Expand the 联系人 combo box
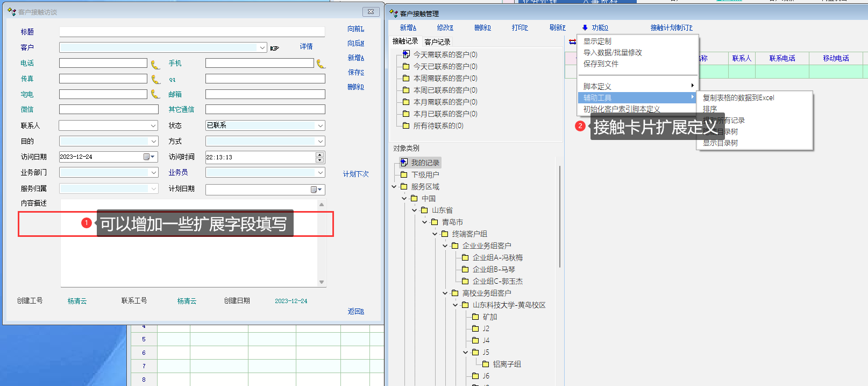The width and height of the screenshot is (868, 386). (153, 125)
